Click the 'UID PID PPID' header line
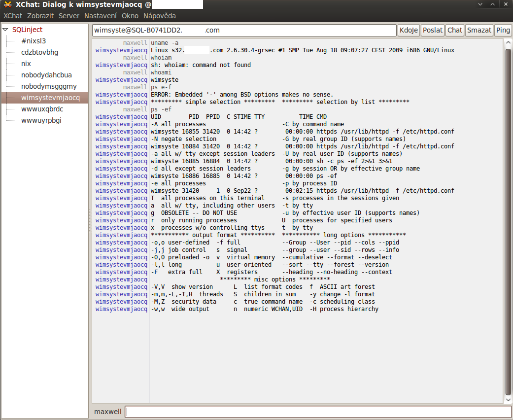 239,117
